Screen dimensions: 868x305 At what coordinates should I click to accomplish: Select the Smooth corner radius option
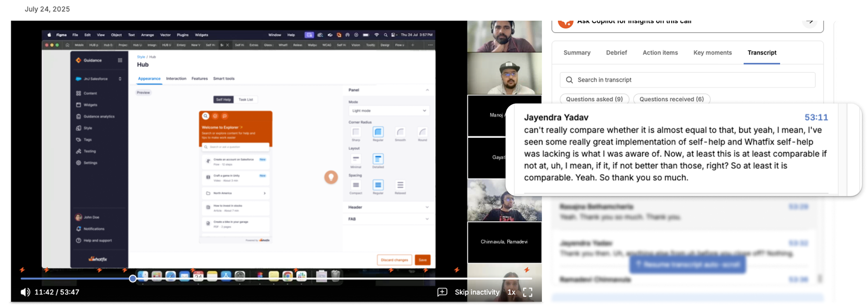click(x=400, y=132)
